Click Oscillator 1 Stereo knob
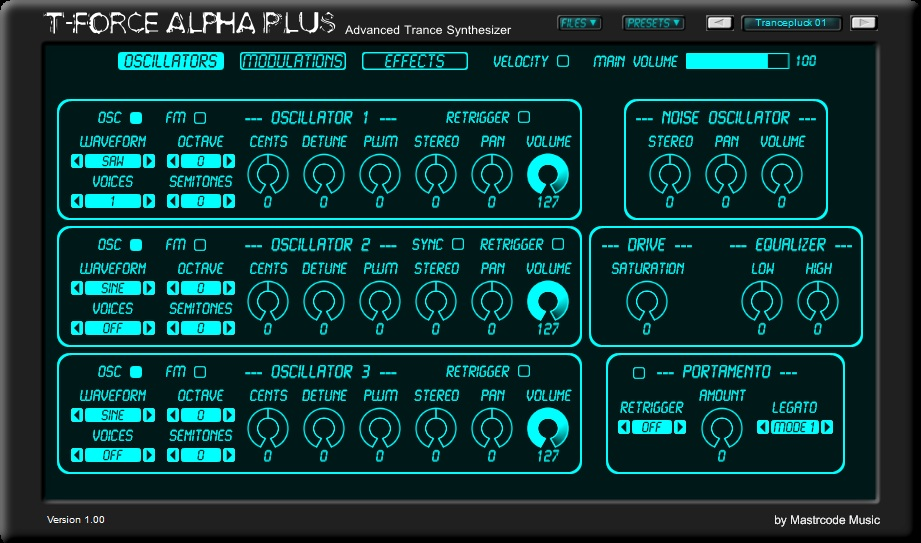 click(436, 175)
